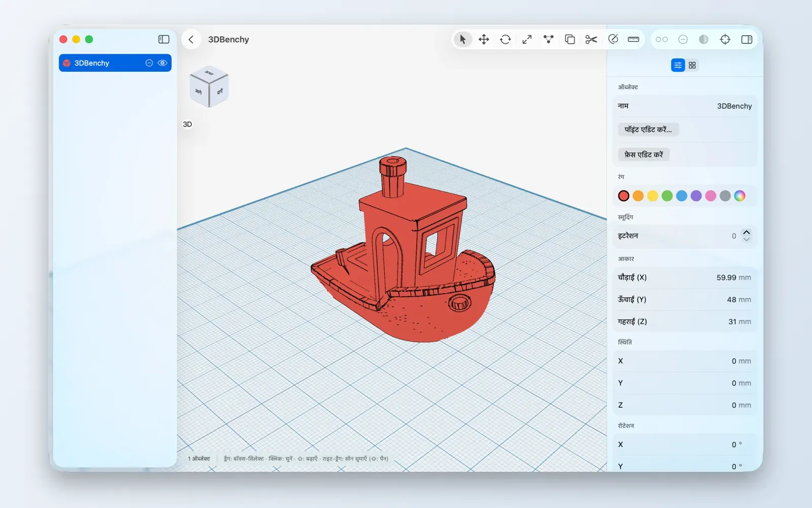Switch to the sliders properties tab
This screenshot has width=812, height=508.
[678, 65]
